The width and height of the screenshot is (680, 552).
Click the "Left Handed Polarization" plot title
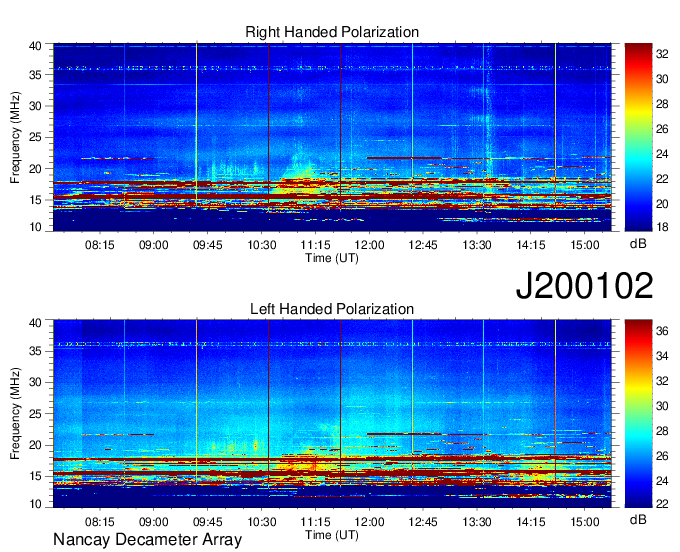pyautogui.click(x=332, y=309)
